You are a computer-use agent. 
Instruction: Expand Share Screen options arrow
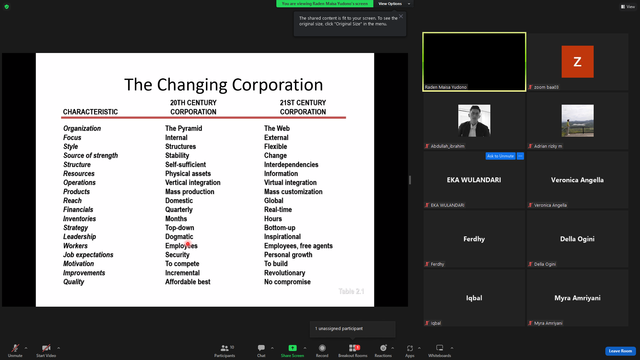pyautogui.click(x=305, y=348)
